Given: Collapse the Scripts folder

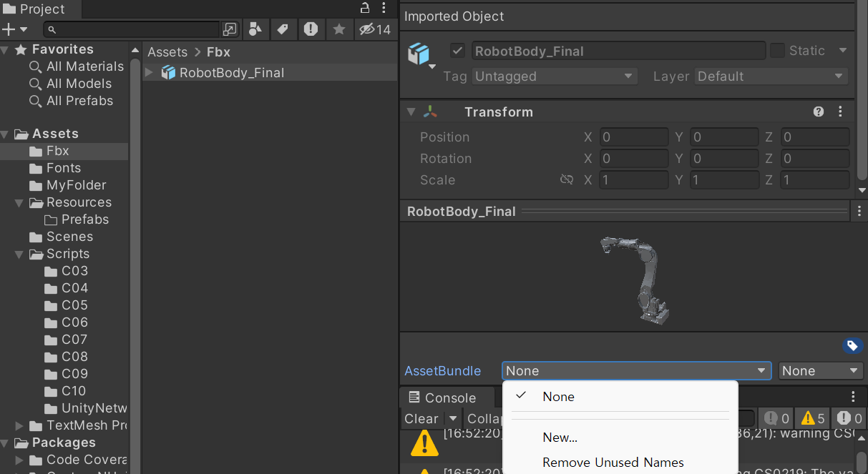Looking at the screenshot, I should 20,254.
